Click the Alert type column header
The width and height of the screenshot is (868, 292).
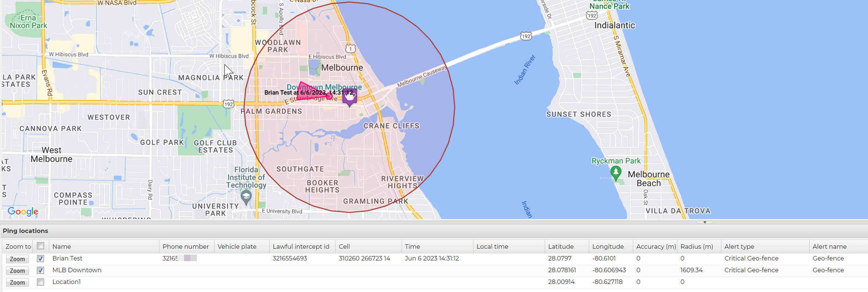739,247
